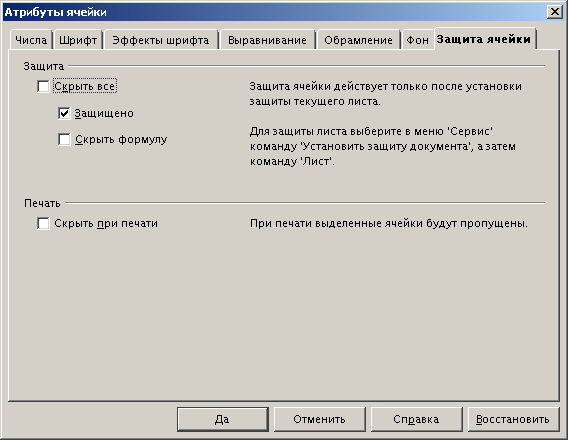Click the Атрибуты ячейки title bar text

click(x=55, y=12)
